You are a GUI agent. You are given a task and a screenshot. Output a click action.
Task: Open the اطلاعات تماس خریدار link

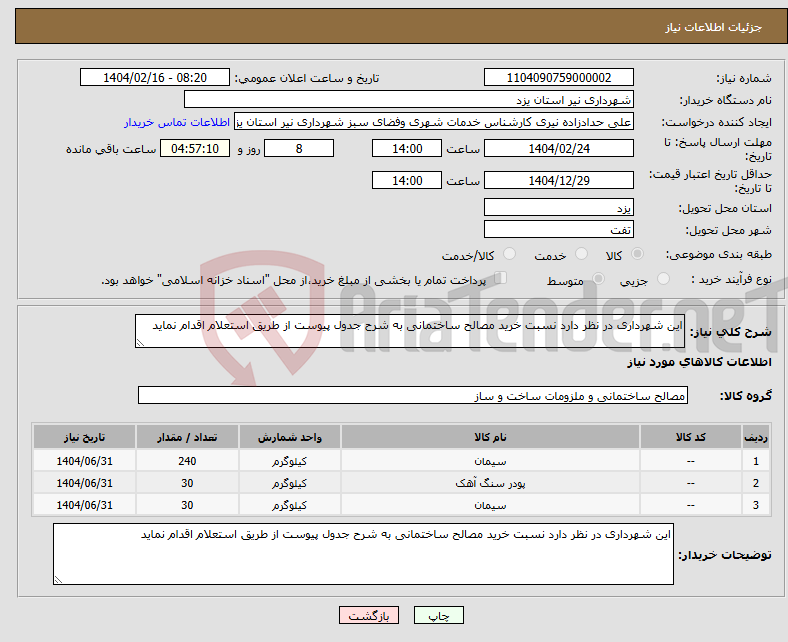pos(177,122)
